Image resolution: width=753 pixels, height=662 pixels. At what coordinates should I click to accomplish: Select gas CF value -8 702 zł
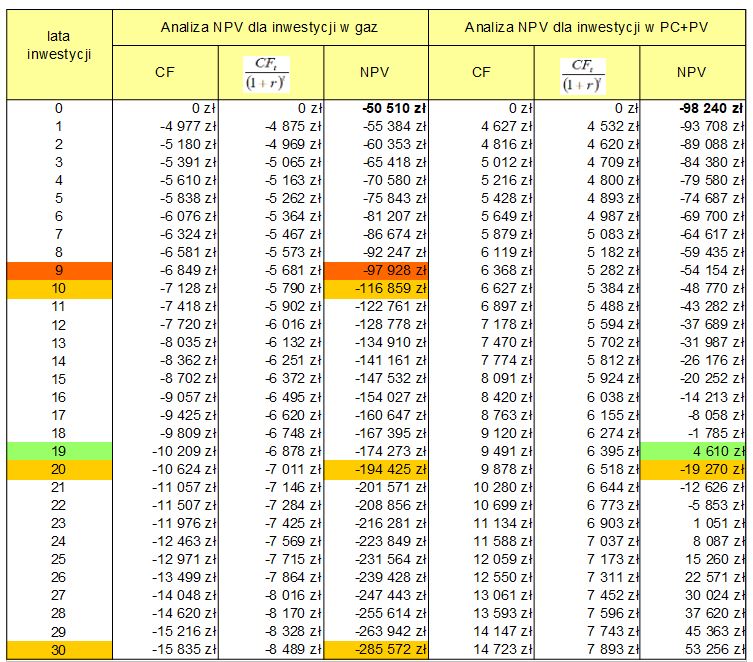(188, 379)
